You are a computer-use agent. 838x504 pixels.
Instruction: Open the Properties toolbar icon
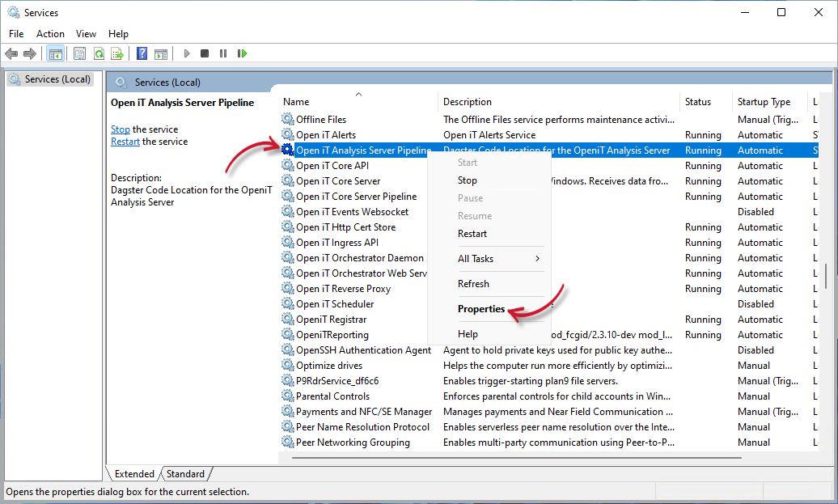click(x=79, y=53)
